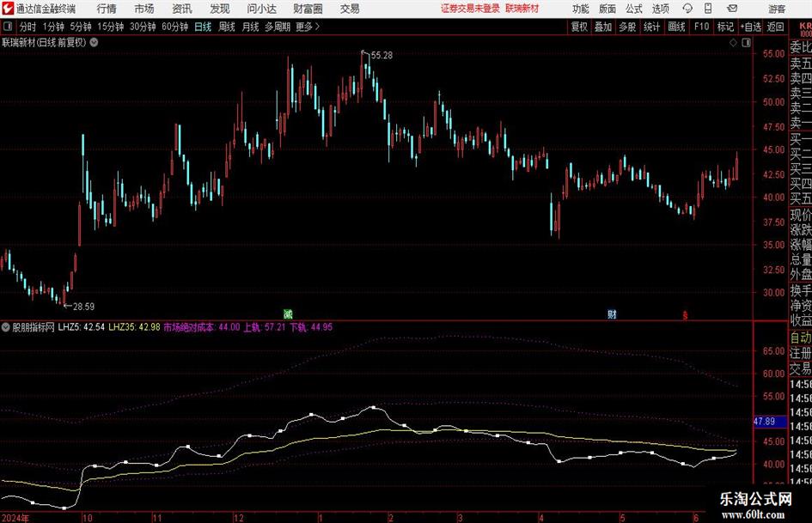
Task: Click the 复权 toolbar button
Action: click(x=579, y=27)
